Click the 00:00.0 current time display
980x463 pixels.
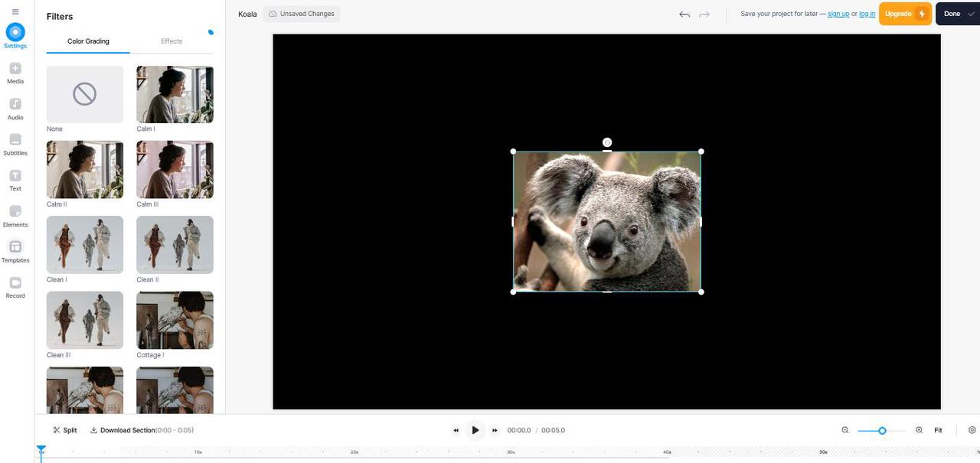(519, 430)
